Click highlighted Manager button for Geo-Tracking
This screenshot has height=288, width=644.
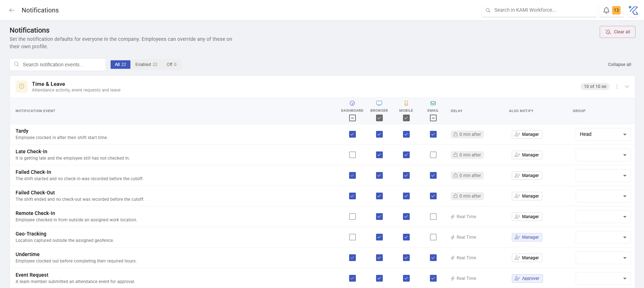(x=527, y=237)
